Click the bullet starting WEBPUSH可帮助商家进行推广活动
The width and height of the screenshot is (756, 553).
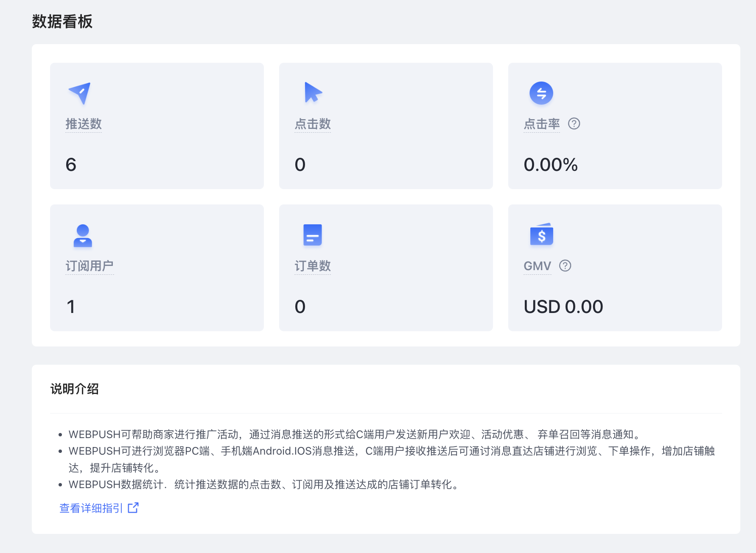pos(356,434)
